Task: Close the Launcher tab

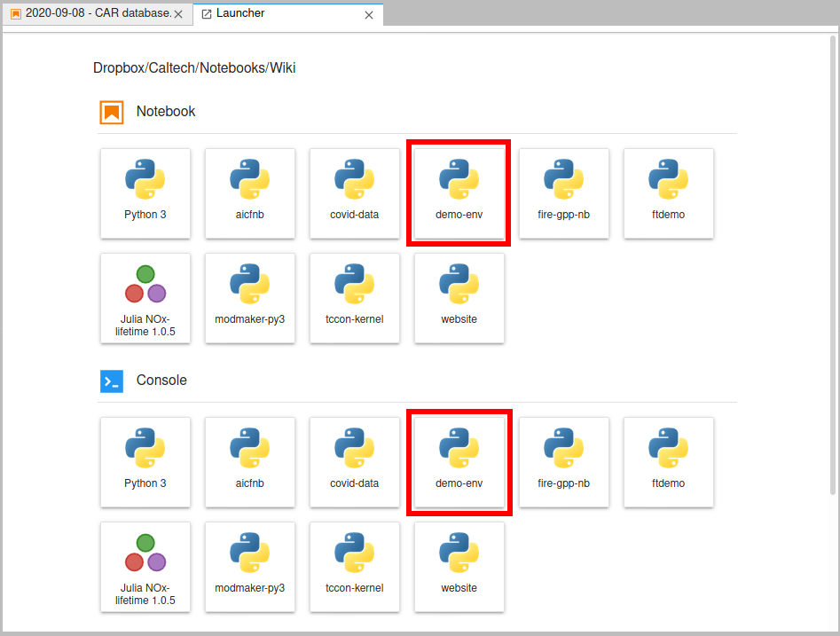Action: (369, 15)
